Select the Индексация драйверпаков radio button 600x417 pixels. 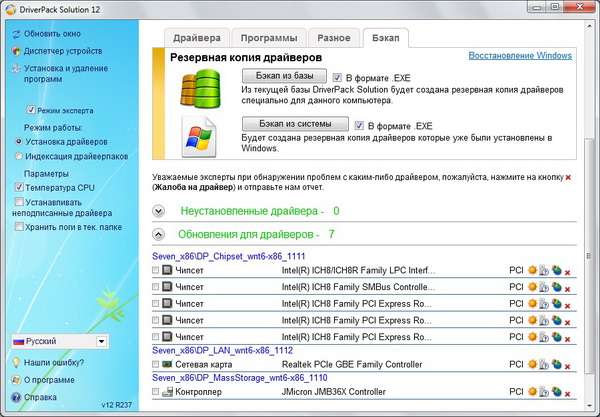coord(20,155)
